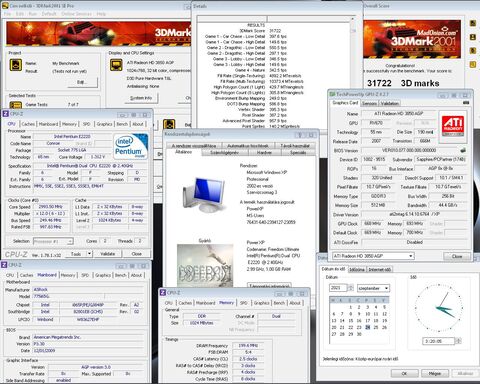Viewport: 480px width, 384px height.
Task: Click the time spinner arrows below the clock
Action: (x=458, y=341)
